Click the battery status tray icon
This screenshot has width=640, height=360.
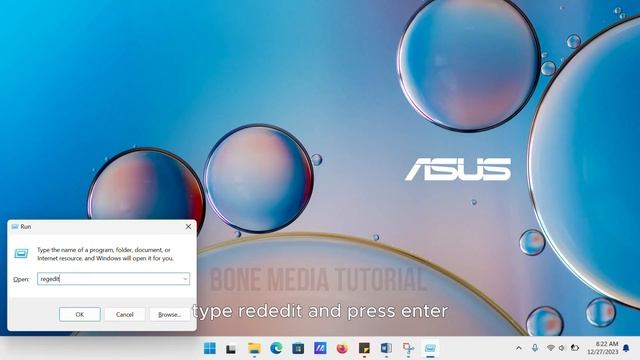575,348
